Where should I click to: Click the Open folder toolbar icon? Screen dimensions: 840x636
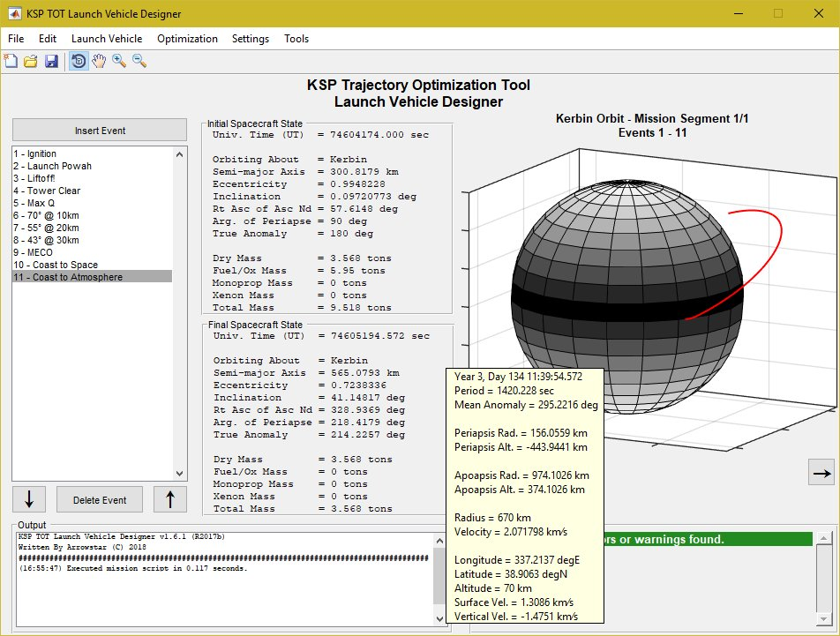tap(30, 61)
